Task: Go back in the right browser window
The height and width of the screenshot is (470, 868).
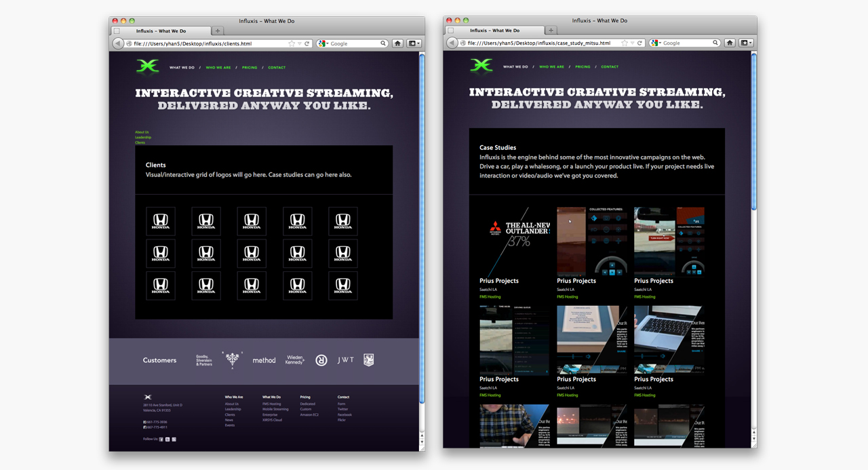Action: pos(452,43)
